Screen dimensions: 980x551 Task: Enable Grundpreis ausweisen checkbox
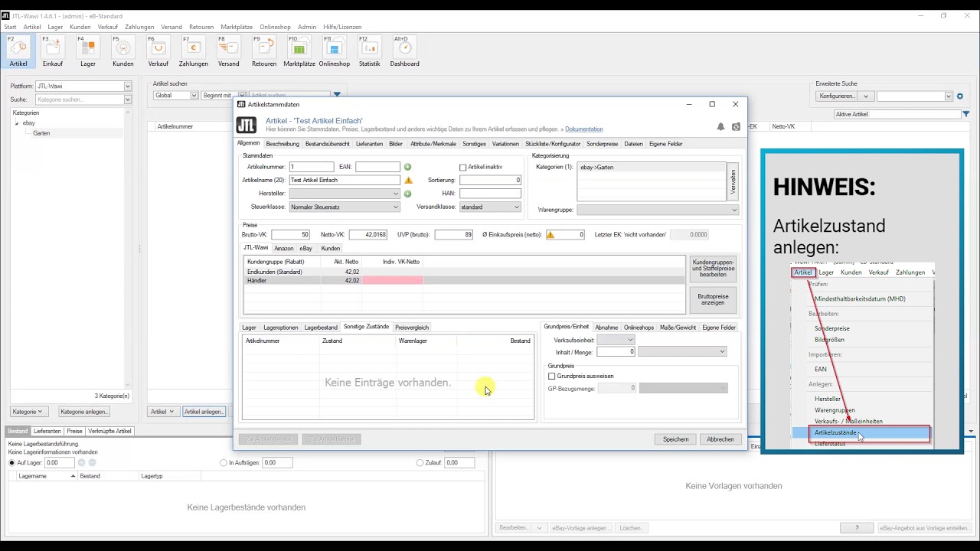click(551, 376)
